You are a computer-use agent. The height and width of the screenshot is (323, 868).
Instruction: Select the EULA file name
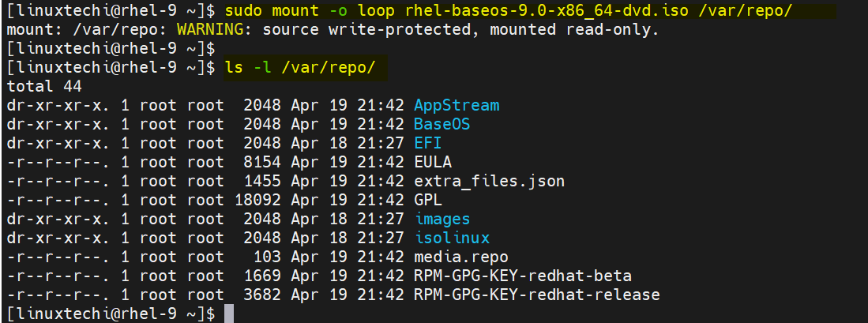point(432,162)
